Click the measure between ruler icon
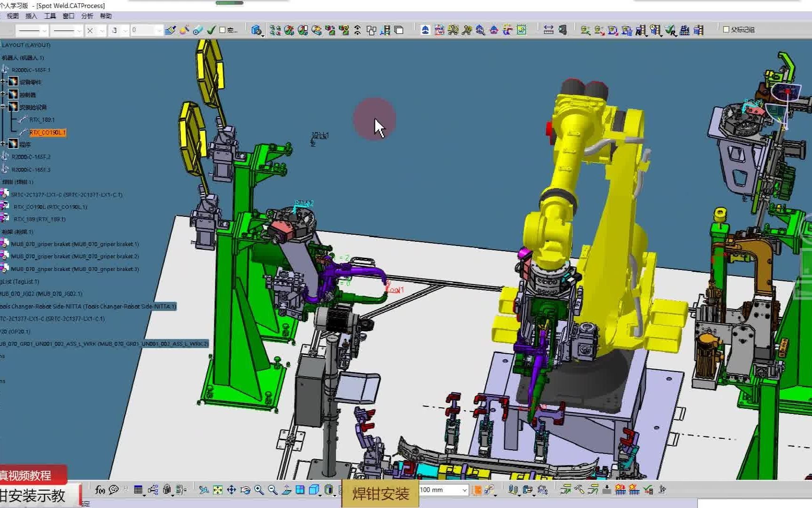This screenshot has width=812, height=508. tap(548, 30)
